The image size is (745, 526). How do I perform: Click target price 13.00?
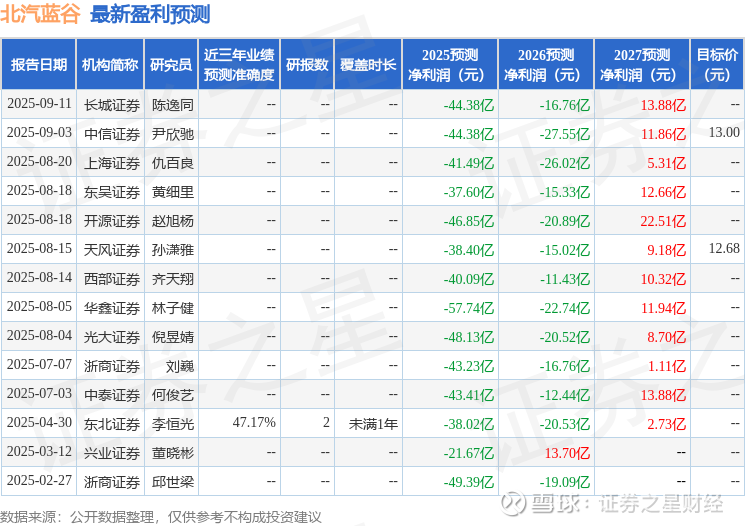pyautogui.click(x=724, y=133)
